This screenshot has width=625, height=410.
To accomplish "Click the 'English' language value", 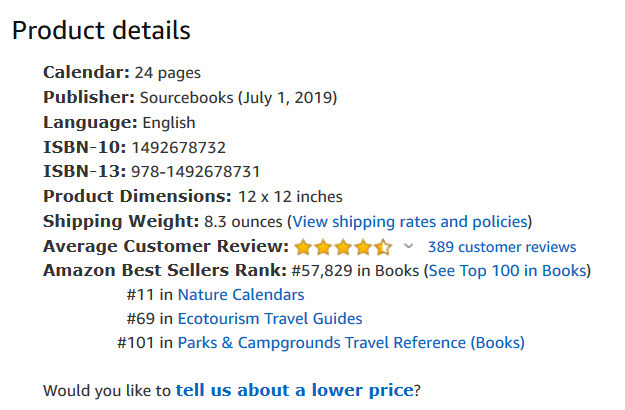I will (x=169, y=123).
